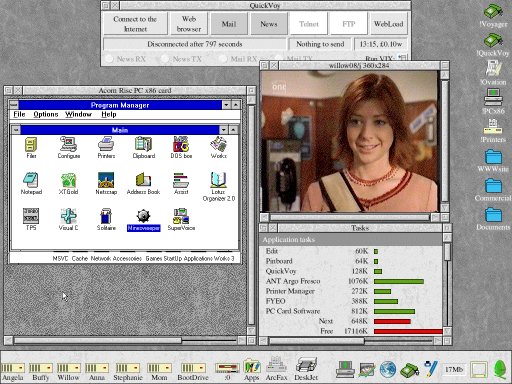This screenshot has width=512, height=384.
Task: Click Program Manager's down arrow button
Action: (x=226, y=105)
